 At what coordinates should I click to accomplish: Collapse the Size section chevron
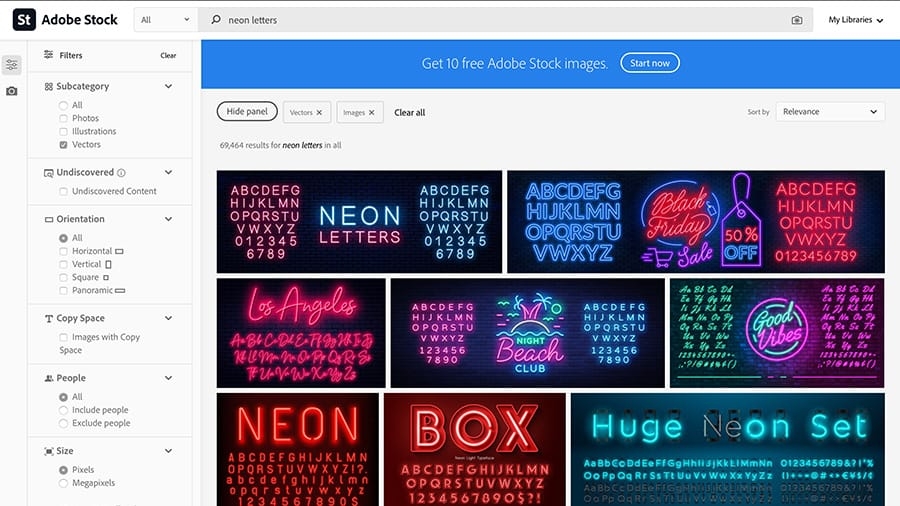pos(168,450)
